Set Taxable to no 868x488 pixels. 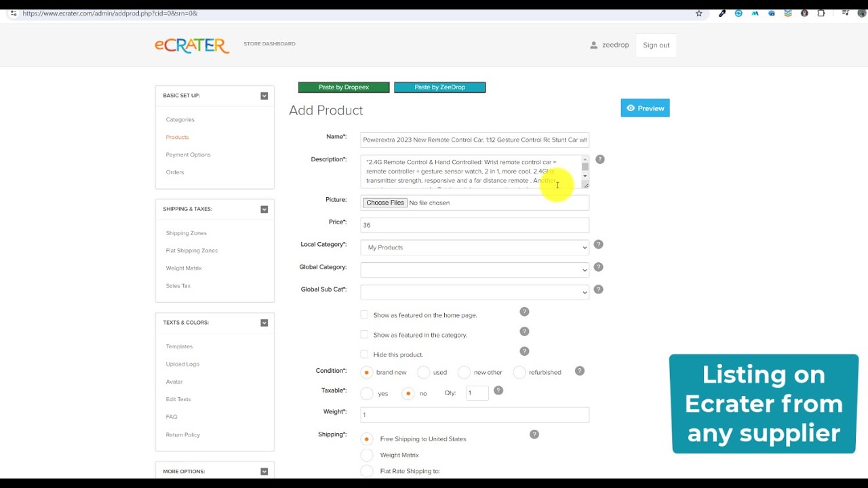point(408,393)
